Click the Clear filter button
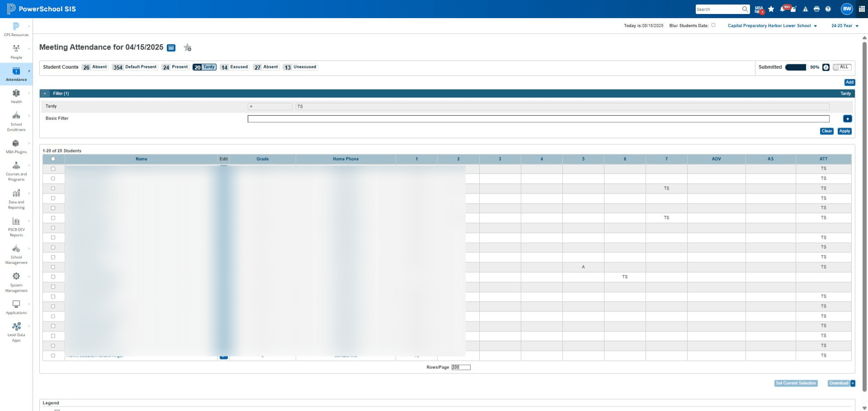The image size is (868, 411). pos(827,131)
